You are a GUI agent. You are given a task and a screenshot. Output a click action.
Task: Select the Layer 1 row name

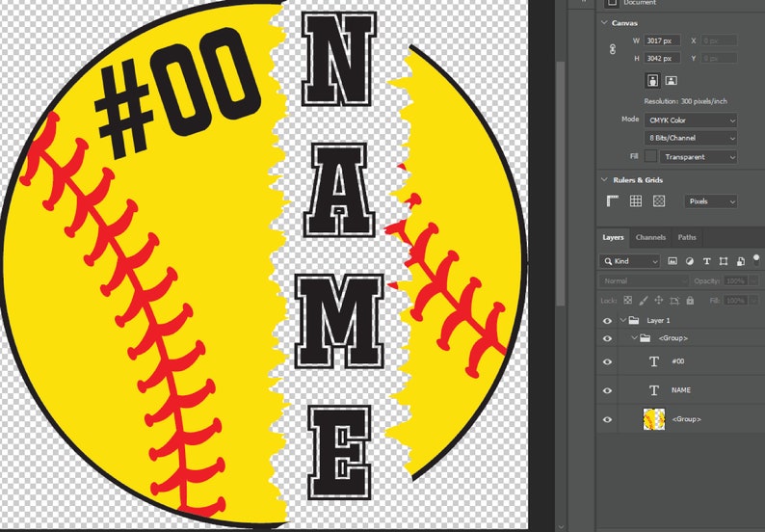click(658, 320)
